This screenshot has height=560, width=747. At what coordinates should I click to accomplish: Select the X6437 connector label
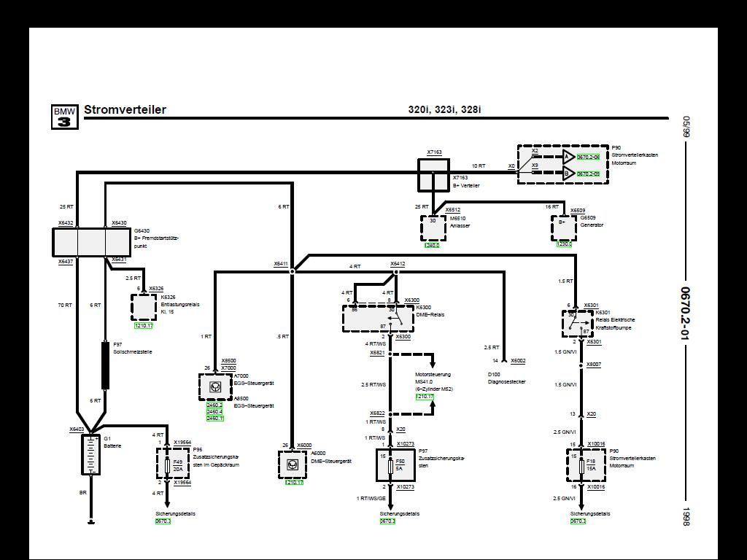[x=66, y=262]
